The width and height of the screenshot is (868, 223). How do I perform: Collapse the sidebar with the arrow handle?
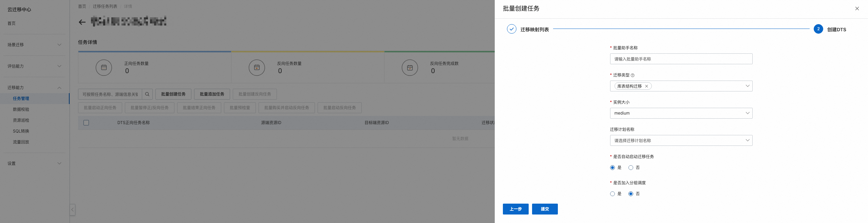(x=72, y=209)
